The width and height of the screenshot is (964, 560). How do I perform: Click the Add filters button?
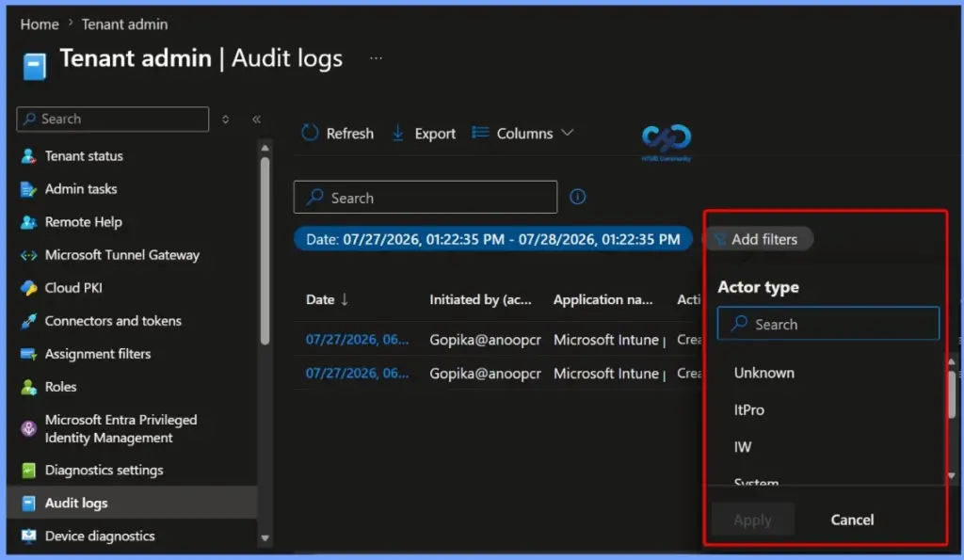758,239
